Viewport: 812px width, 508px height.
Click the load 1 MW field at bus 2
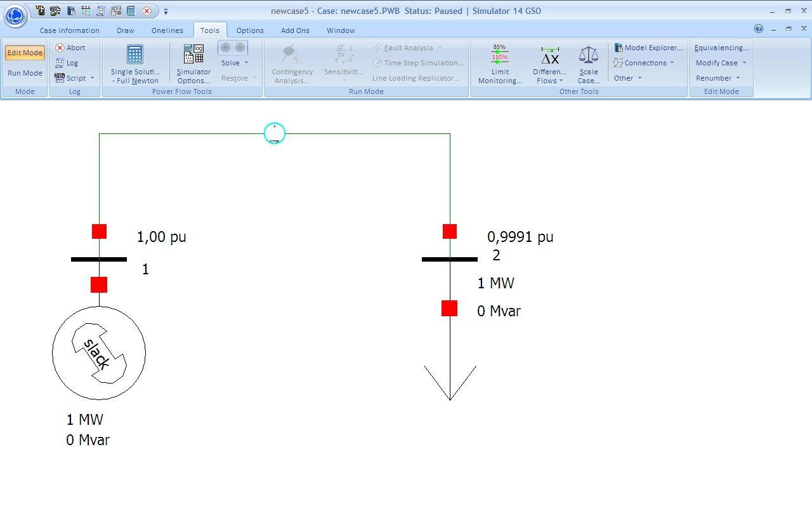pyautogui.click(x=496, y=283)
